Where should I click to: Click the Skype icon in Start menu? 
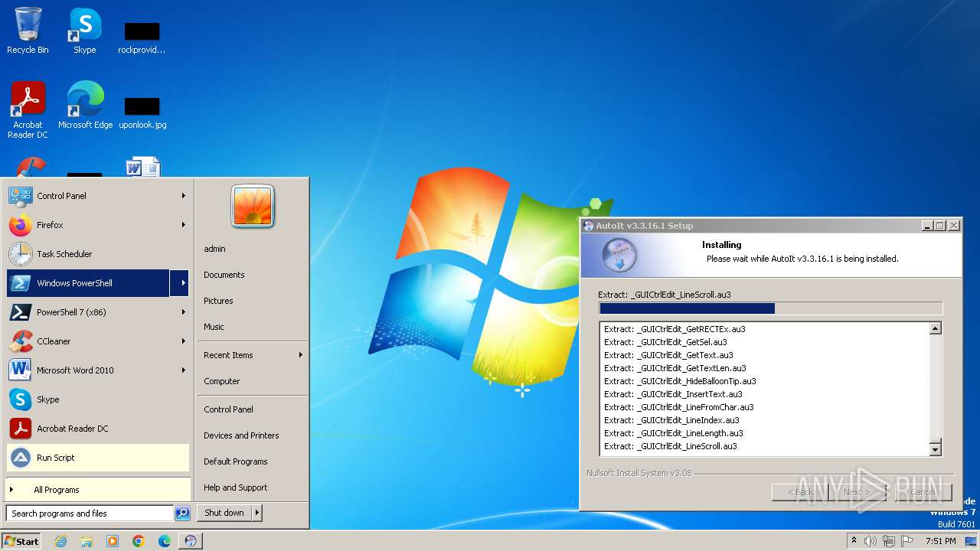(21, 399)
